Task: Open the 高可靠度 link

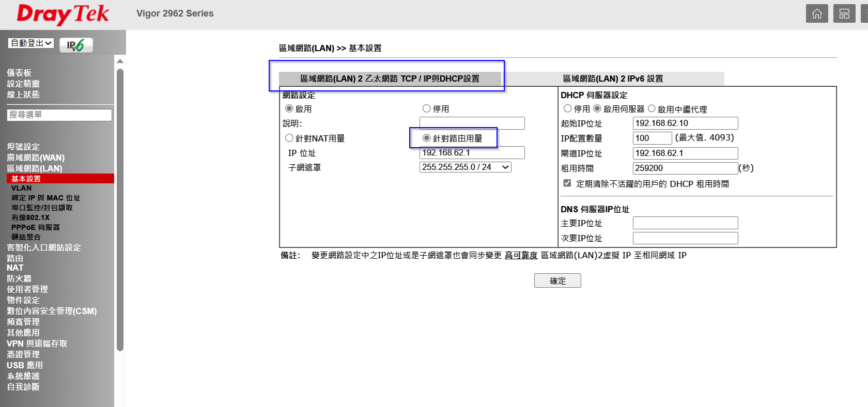Action: [521, 255]
